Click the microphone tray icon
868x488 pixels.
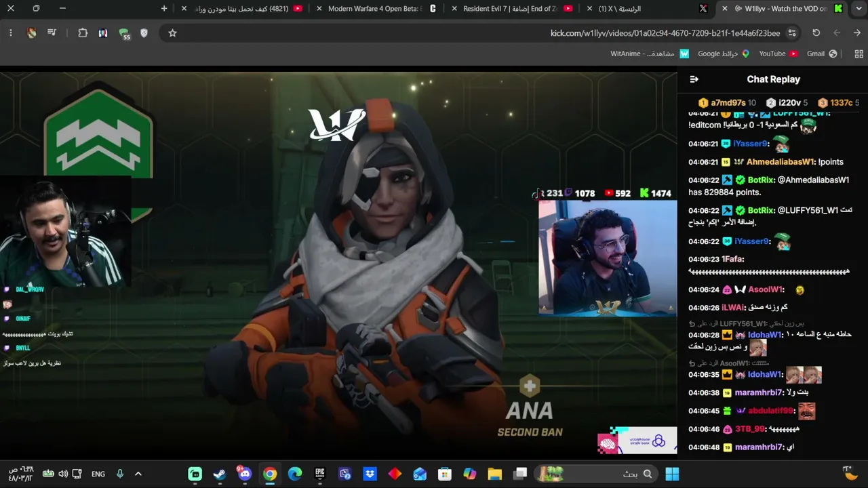pos(119,474)
